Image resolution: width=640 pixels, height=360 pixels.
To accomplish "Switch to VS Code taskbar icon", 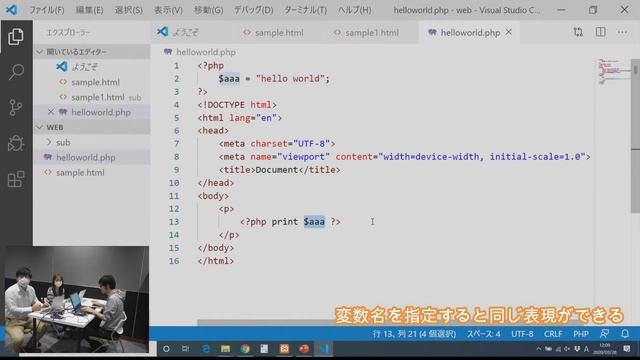I will (x=324, y=349).
